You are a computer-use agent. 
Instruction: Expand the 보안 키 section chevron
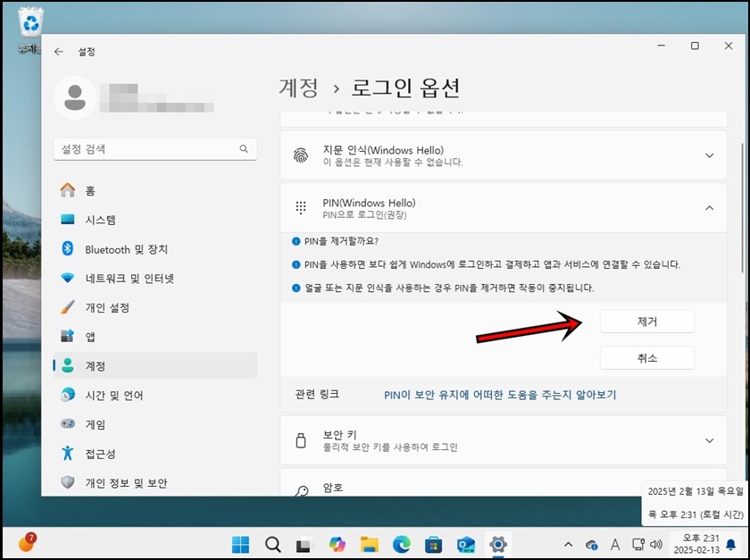[709, 440]
